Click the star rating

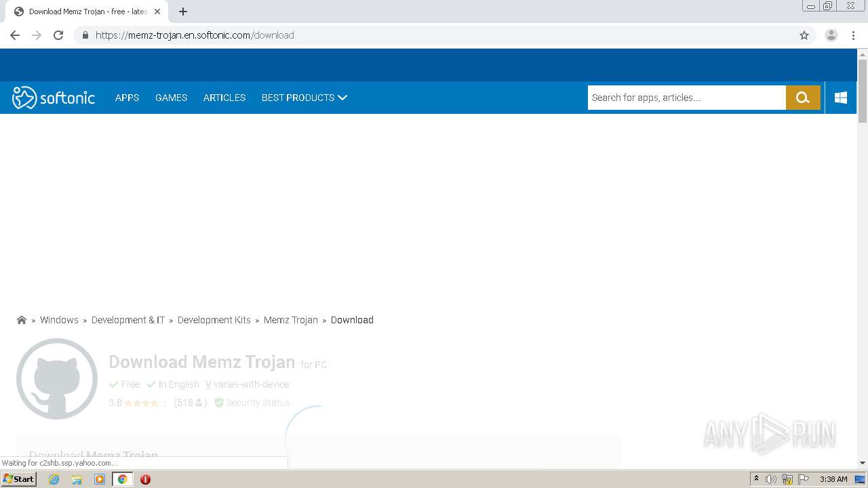click(146, 403)
